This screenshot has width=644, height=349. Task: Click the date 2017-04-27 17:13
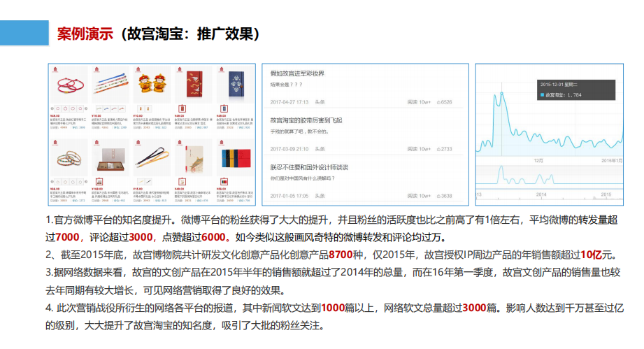[x=289, y=102]
